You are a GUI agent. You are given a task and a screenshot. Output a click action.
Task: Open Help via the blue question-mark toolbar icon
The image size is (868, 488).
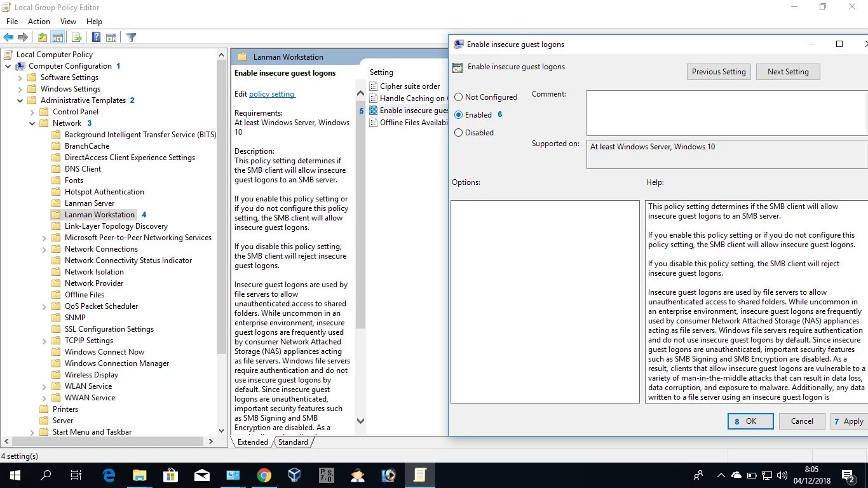[96, 37]
